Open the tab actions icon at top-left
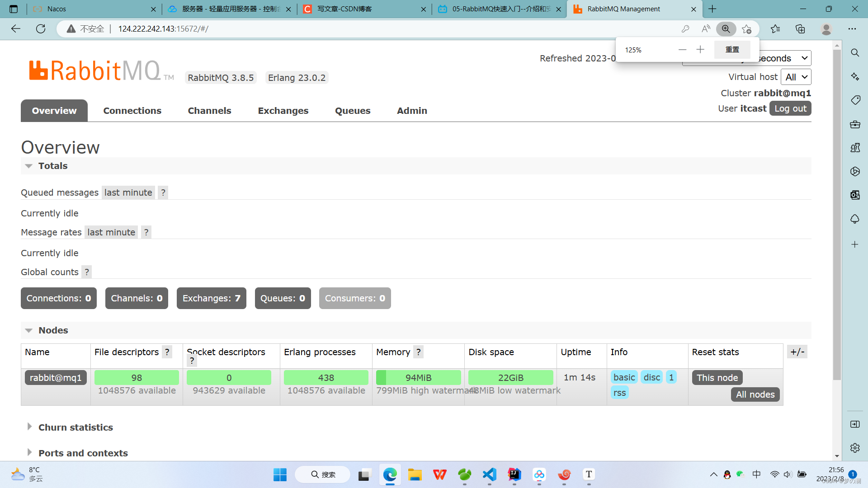The width and height of the screenshot is (868, 488). tap(14, 9)
